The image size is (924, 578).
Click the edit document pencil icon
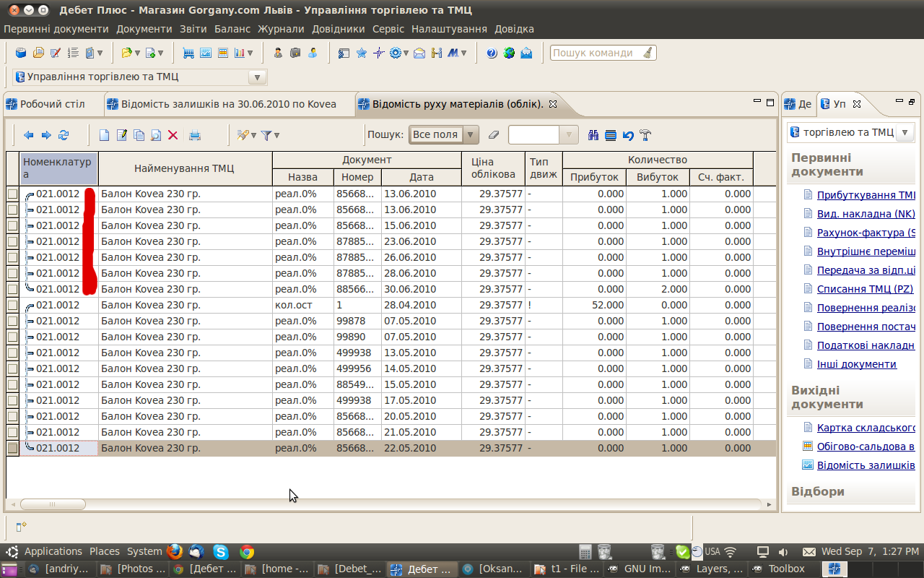[x=121, y=135]
